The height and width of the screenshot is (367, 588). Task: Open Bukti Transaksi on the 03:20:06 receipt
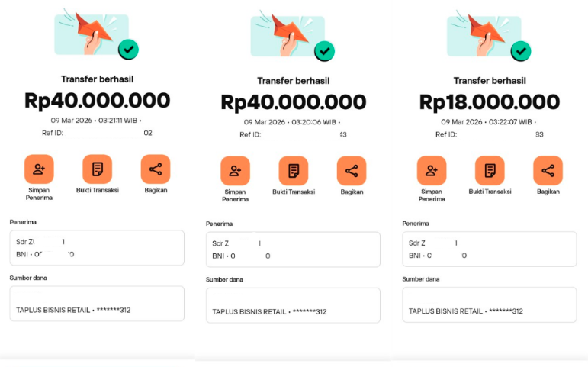(294, 171)
